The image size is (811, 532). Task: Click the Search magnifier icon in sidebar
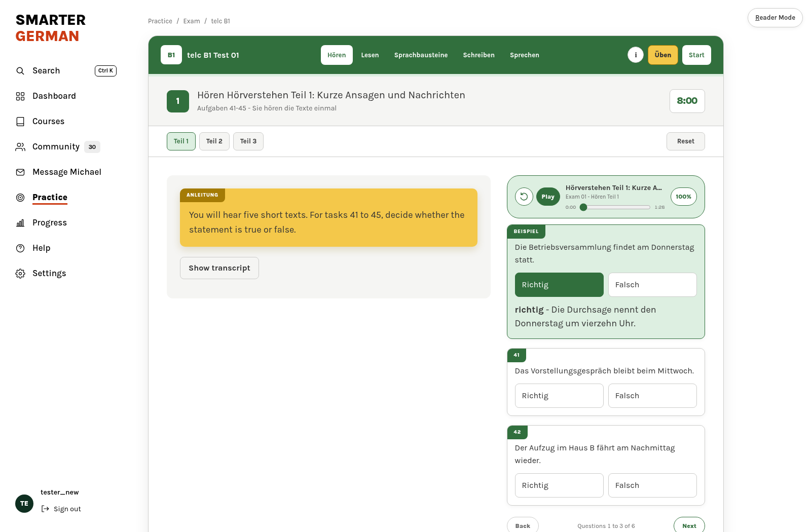pyautogui.click(x=20, y=71)
